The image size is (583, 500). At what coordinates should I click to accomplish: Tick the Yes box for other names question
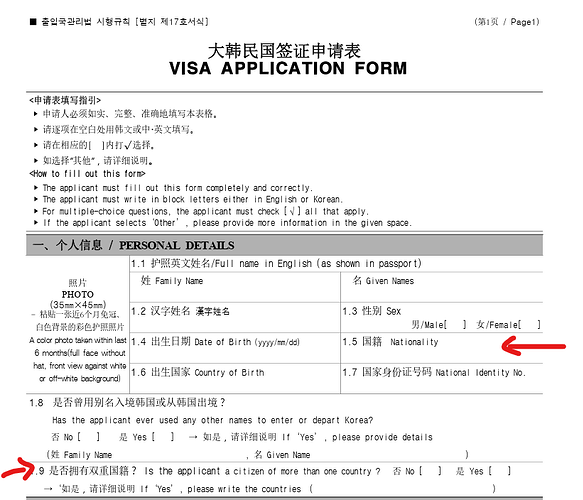tap(162, 436)
